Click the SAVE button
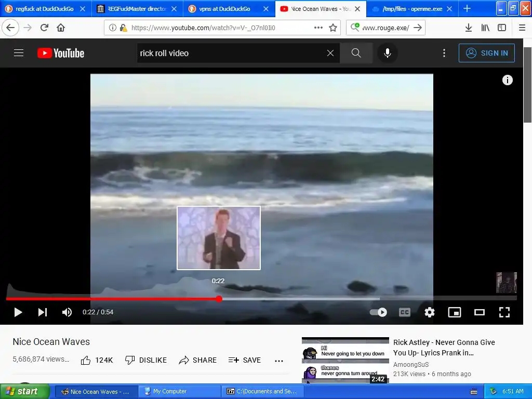Viewport: 532px width, 399px height. click(245, 360)
